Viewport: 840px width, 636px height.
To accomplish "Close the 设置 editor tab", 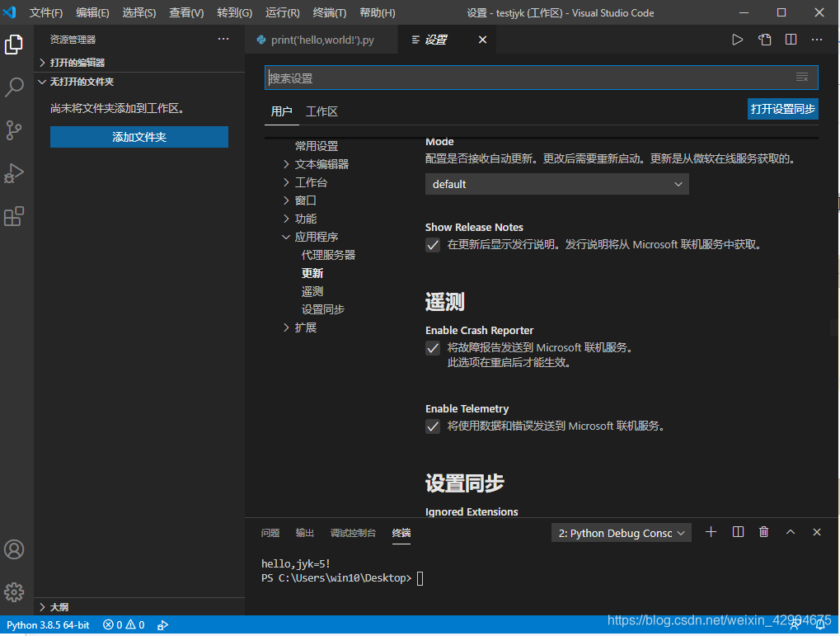I will pos(483,40).
